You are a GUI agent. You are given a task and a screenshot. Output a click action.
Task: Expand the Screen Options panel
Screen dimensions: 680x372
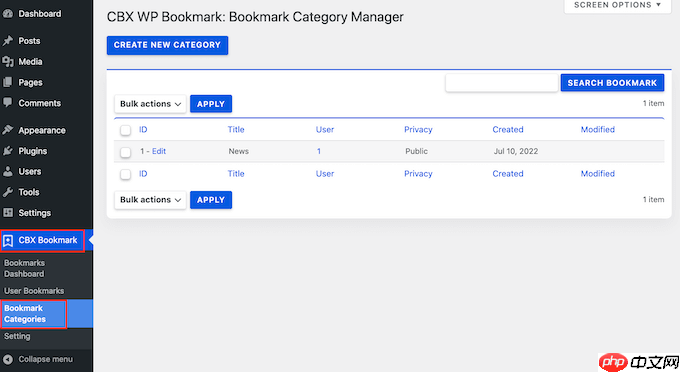click(617, 6)
